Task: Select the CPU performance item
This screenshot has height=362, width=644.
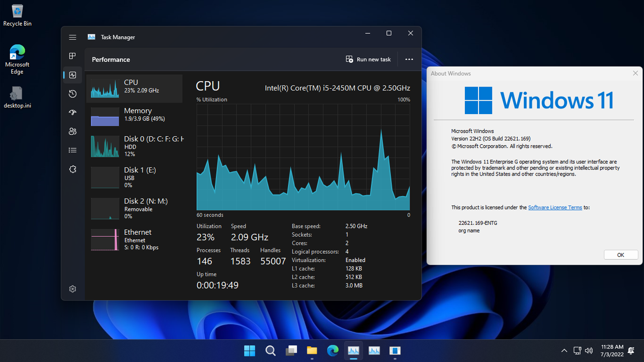Action: [134, 88]
